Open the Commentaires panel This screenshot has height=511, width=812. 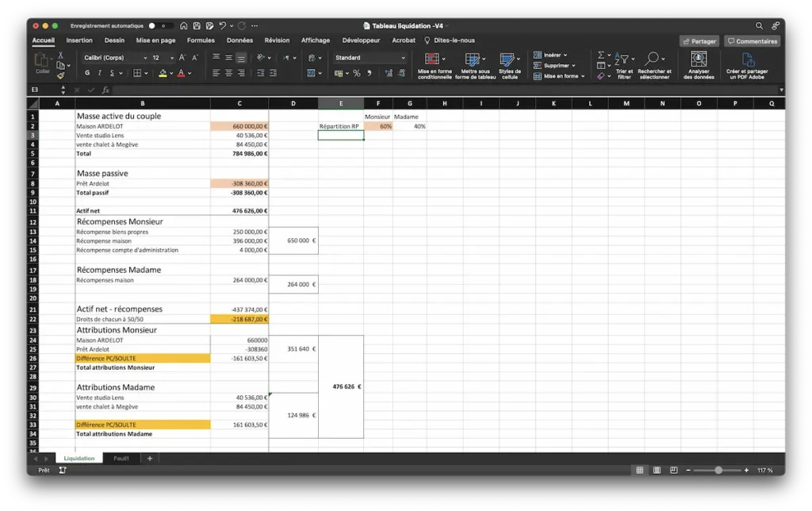[x=750, y=40]
